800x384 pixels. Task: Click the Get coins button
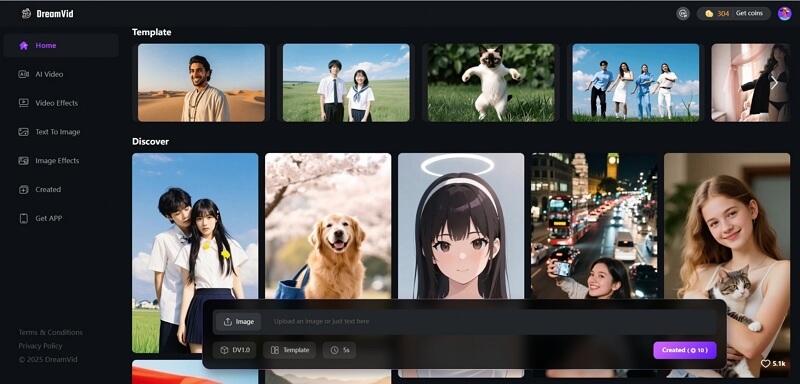coord(749,13)
